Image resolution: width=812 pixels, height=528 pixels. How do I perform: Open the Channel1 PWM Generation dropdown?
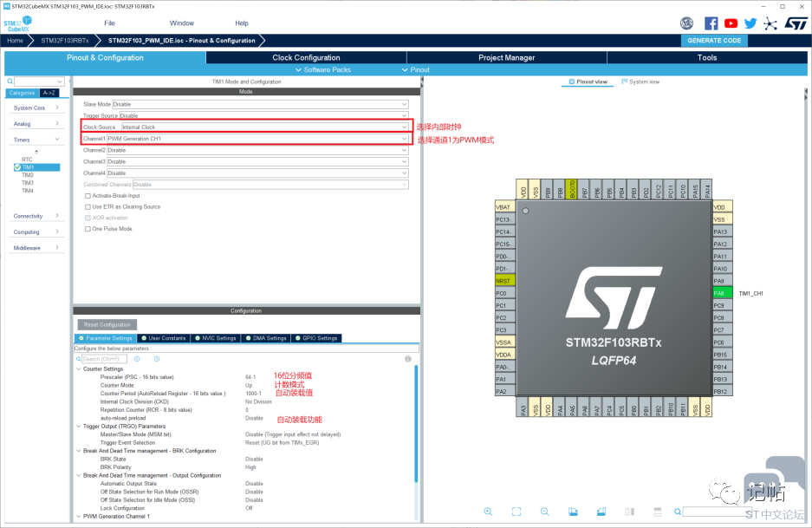[x=257, y=139]
